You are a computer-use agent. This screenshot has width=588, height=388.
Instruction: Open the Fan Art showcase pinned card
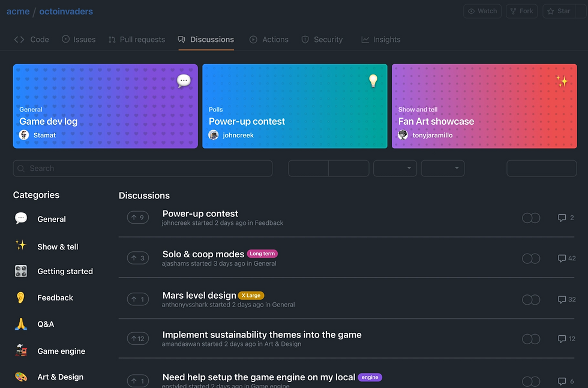click(x=484, y=106)
